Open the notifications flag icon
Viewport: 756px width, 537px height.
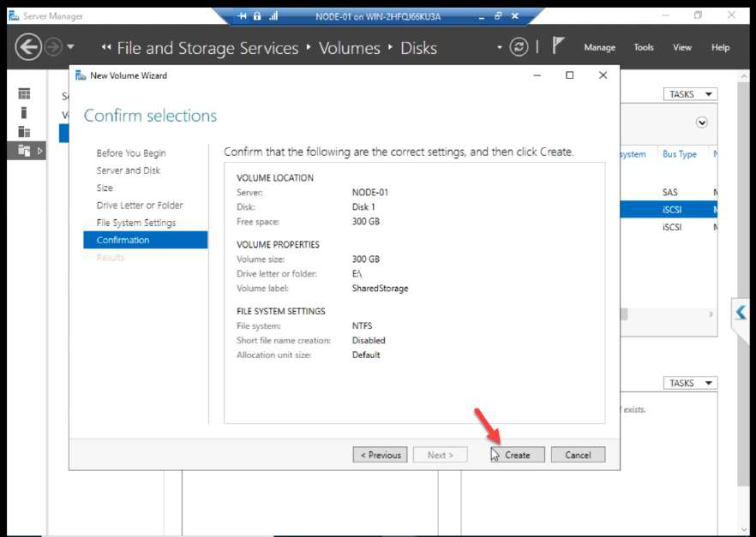(558, 45)
